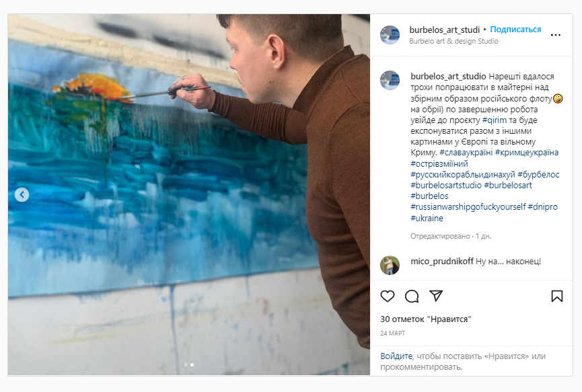
Task: Click the caption author avatar
Action: pos(390,80)
